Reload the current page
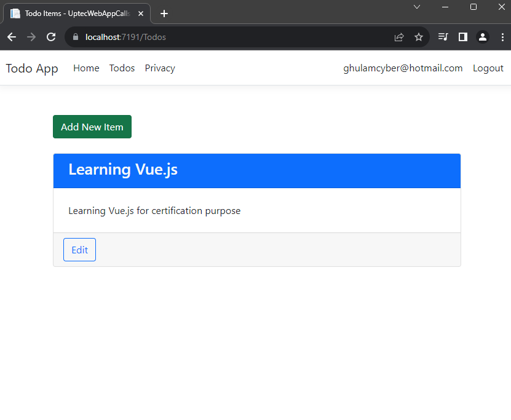 [51, 37]
